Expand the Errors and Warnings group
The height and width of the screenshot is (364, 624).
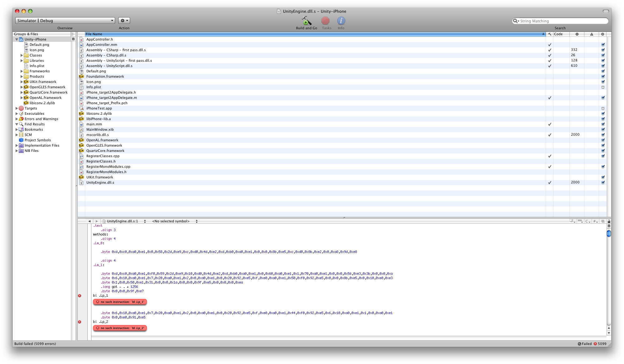(x=17, y=119)
